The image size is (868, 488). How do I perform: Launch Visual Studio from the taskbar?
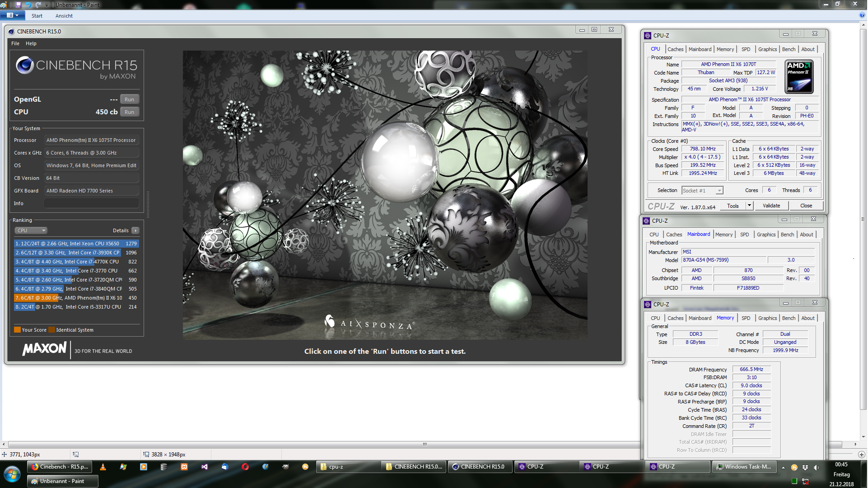(x=205, y=467)
